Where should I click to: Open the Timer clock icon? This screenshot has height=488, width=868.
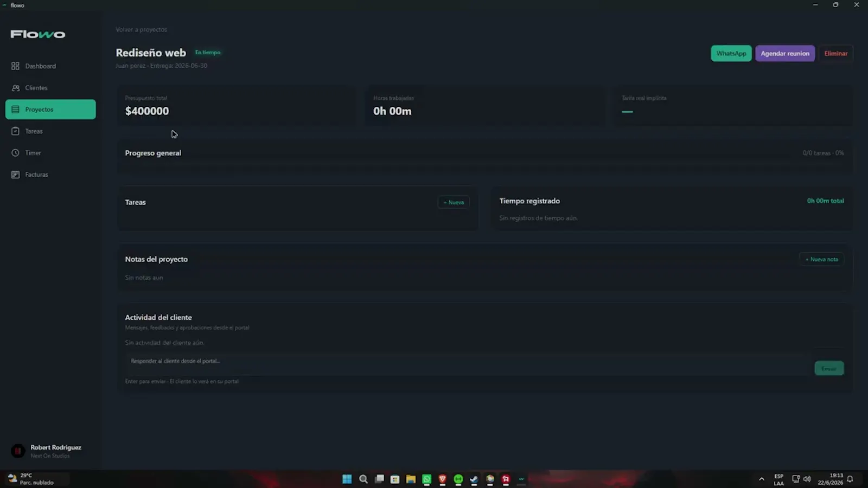tap(15, 153)
